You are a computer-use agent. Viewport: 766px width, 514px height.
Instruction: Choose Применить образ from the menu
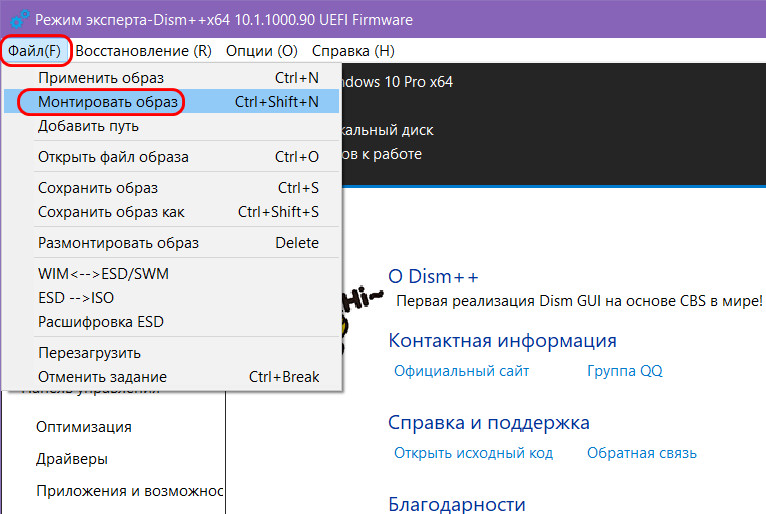click(x=101, y=77)
